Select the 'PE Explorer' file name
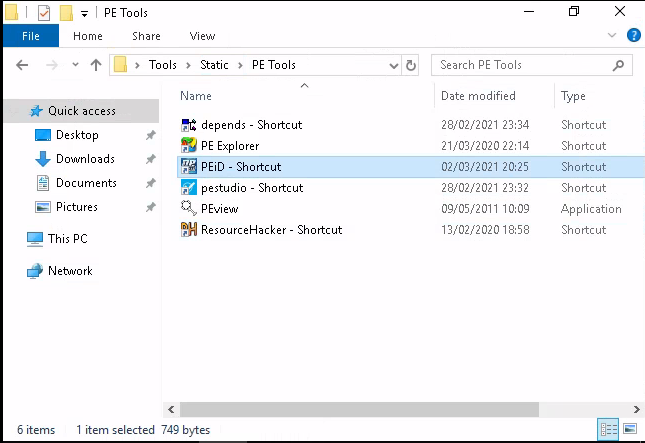Viewport: 645px width, 443px height. pyautogui.click(x=230, y=146)
